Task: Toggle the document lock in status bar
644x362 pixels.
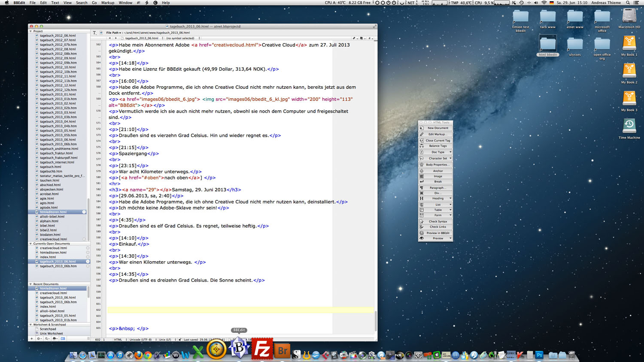Action: (180, 340)
